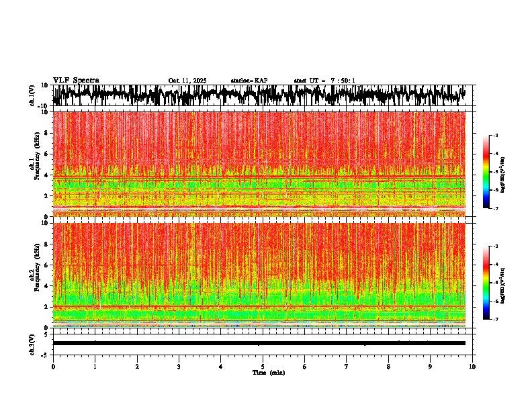
Task: Click the ch.2 colorbar unit label
Action: click(x=503, y=285)
